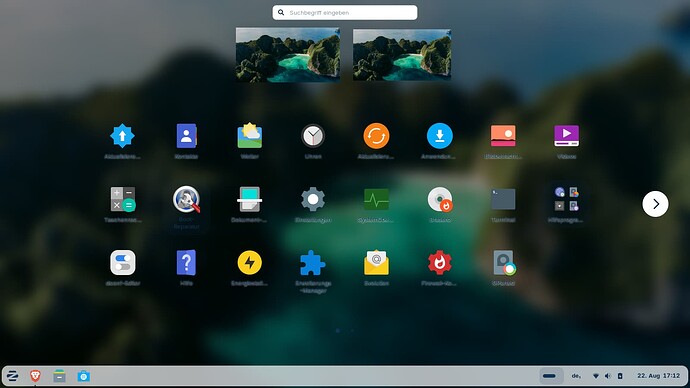Open the de keyboard layout menu
690x388 pixels.
[576, 376]
